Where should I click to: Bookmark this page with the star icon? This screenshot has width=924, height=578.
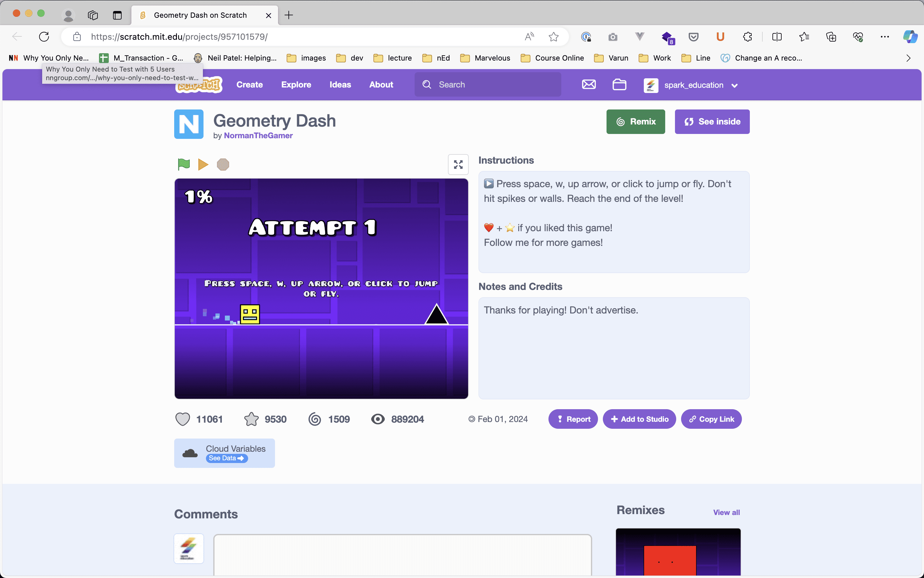[x=553, y=37]
